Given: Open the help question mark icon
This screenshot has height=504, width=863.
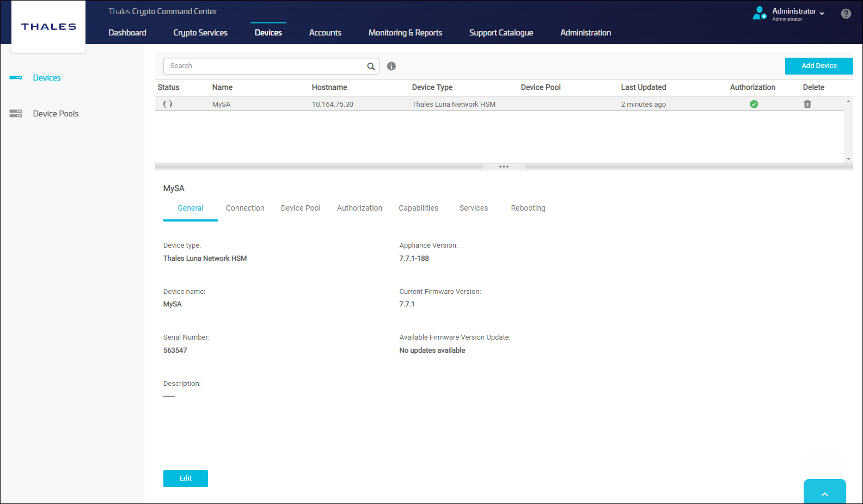Looking at the screenshot, I should (x=846, y=14).
